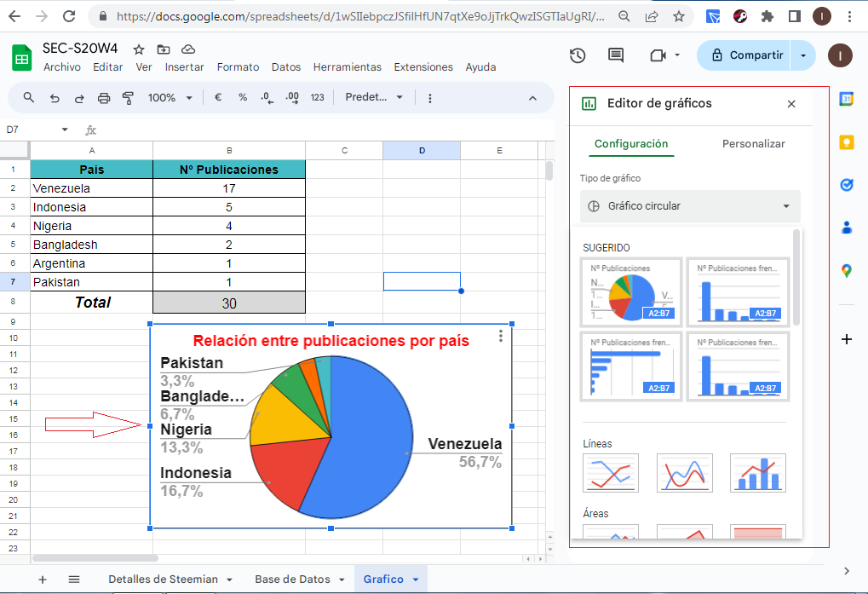This screenshot has height=594, width=868.
Task: Open the 100% zoom dropdown
Action: click(x=170, y=98)
